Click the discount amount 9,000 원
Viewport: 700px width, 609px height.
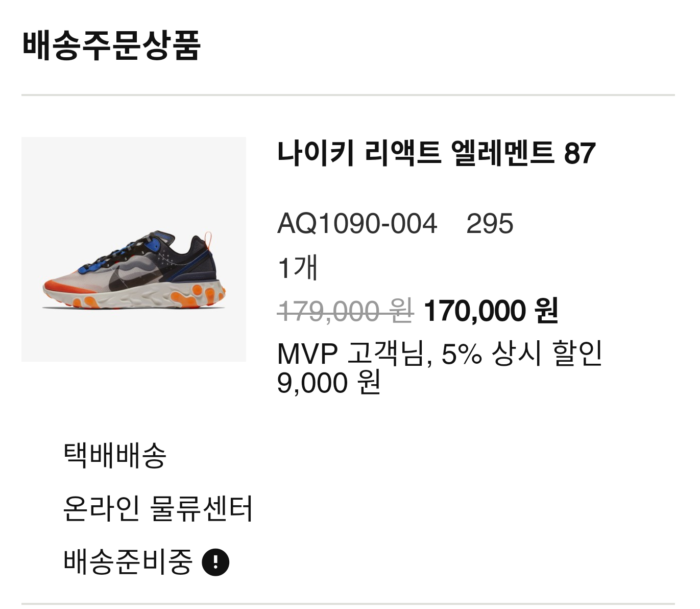[329, 383]
